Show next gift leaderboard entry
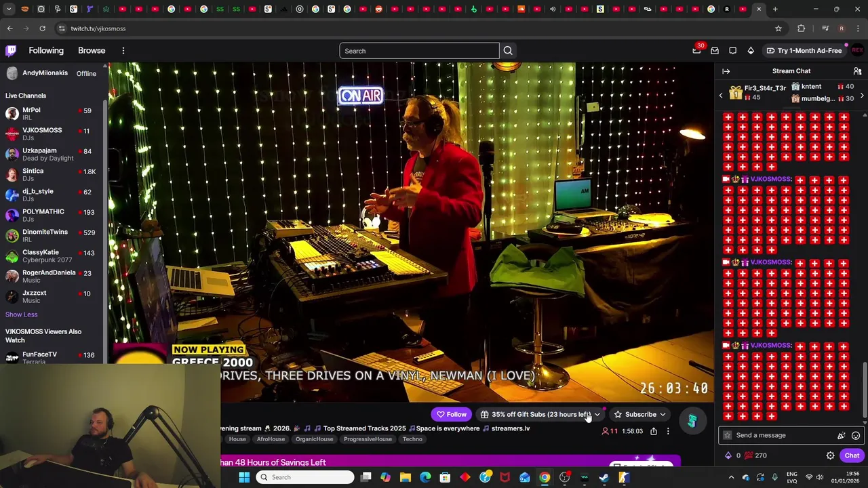Image resolution: width=868 pixels, height=488 pixels. click(x=862, y=96)
